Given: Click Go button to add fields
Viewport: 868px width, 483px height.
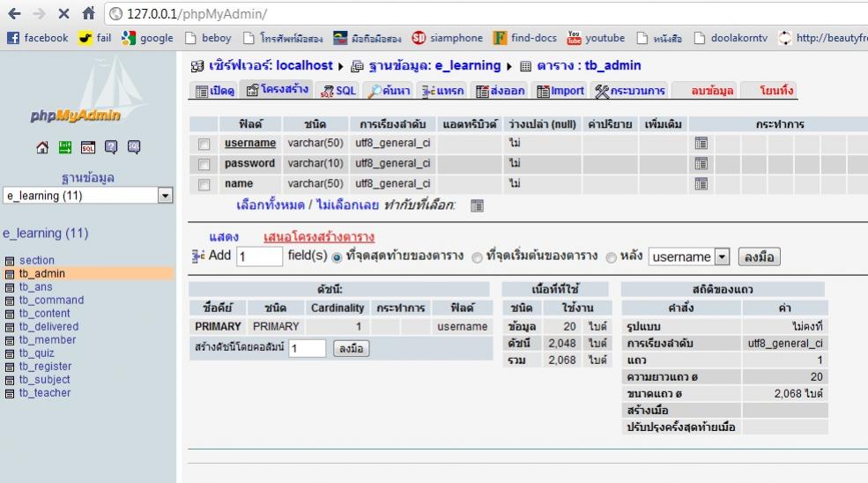Looking at the screenshot, I should coord(760,257).
